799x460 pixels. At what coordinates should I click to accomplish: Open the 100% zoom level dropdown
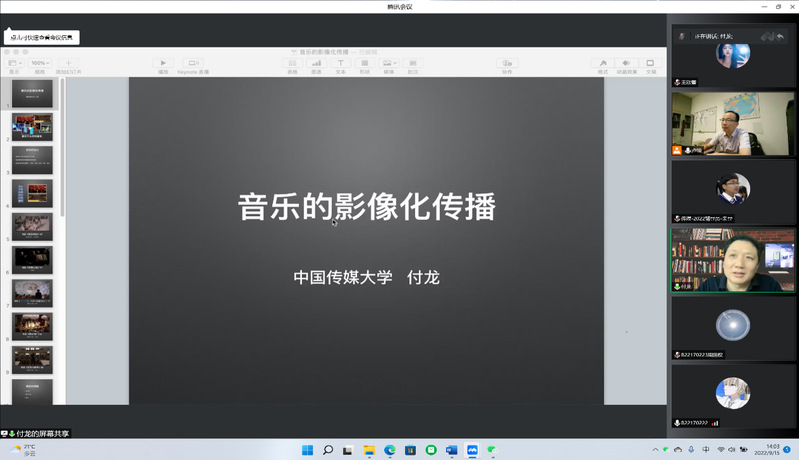tap(40, 63)
